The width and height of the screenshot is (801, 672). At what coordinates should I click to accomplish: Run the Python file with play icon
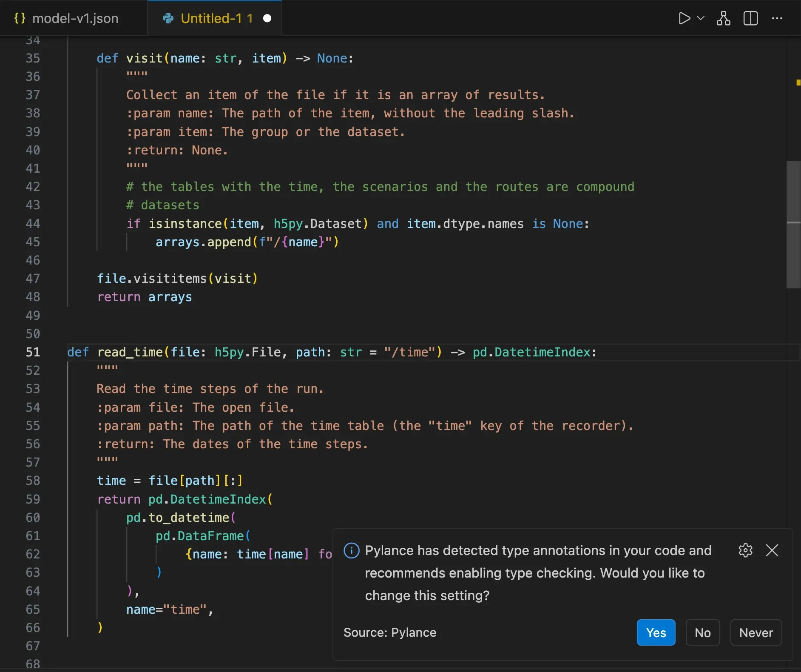click(x=684, y=18)
